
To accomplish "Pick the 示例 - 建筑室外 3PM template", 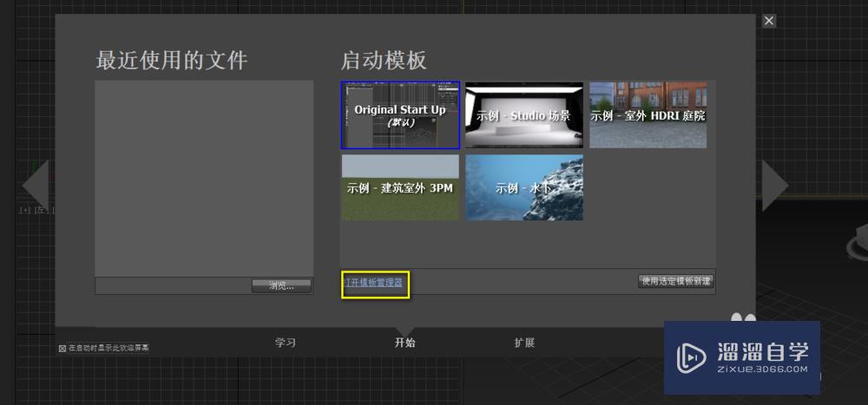I will [400, 187].
